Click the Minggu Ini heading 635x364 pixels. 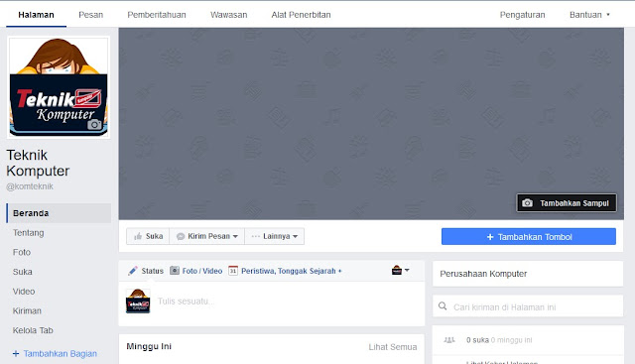click(x=149, y=346)
